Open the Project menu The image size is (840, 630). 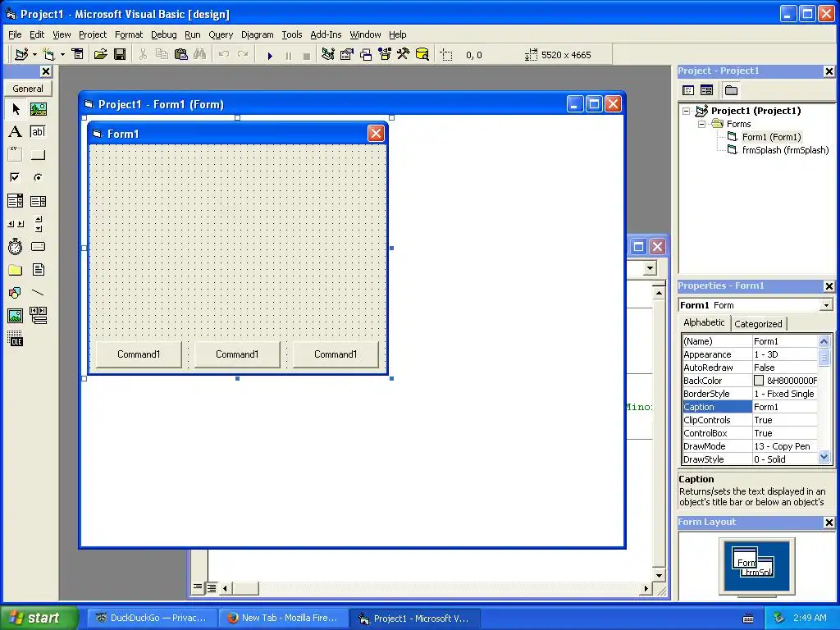93,34
